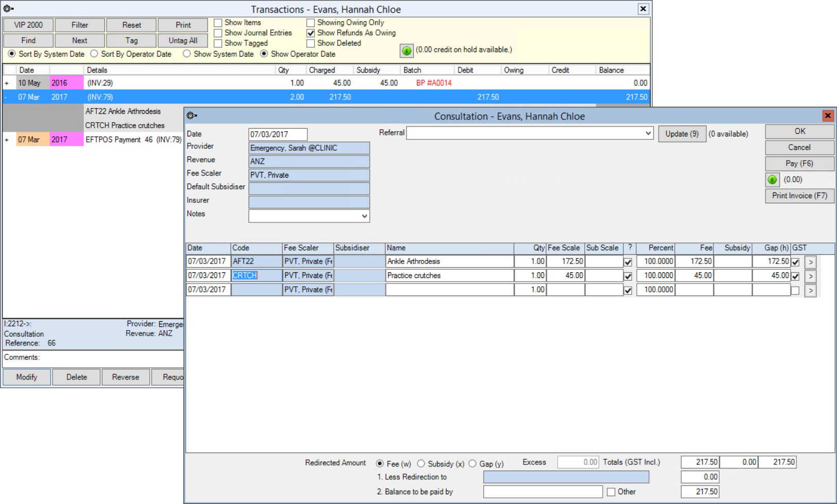Uncheck Show Refunds As Owing

coord(310,33)
